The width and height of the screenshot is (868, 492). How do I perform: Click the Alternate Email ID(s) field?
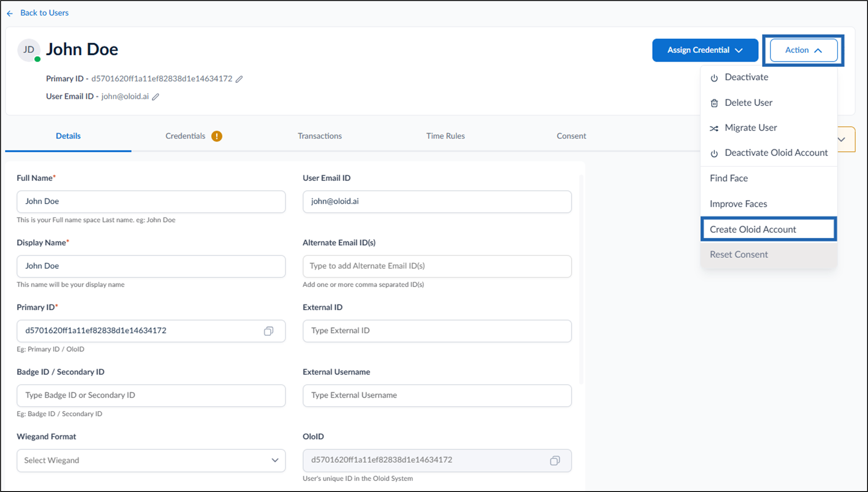click(437, 266)
